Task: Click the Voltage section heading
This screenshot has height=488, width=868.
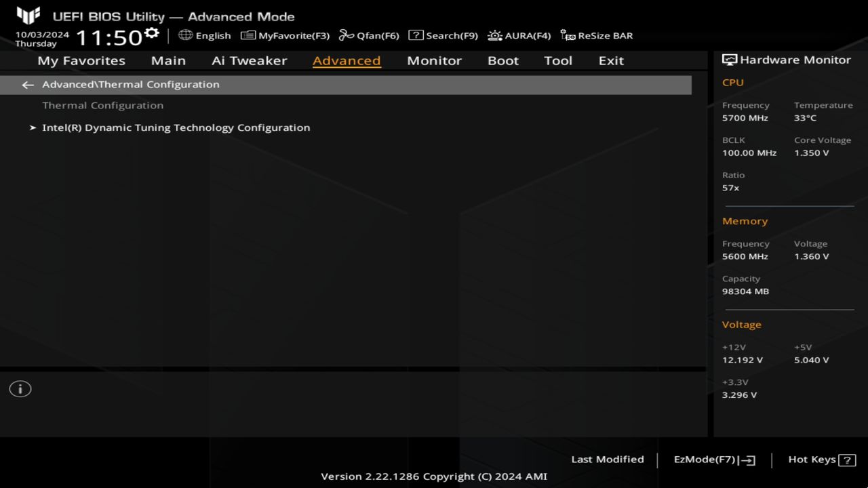Action: pyautogui.click(x=741, y=325)
